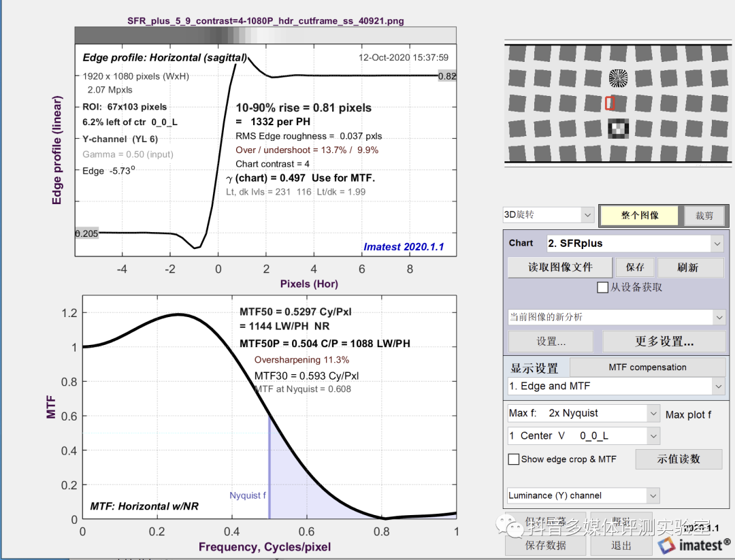The image size is (735, 560).
Task: Open the 3D旋转 dropdown
Action: coord(549,215)
